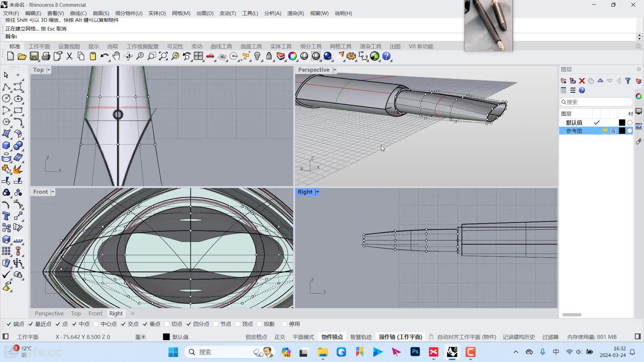Enable the 切点 osnap checkbox

click(x=167, y=324)
